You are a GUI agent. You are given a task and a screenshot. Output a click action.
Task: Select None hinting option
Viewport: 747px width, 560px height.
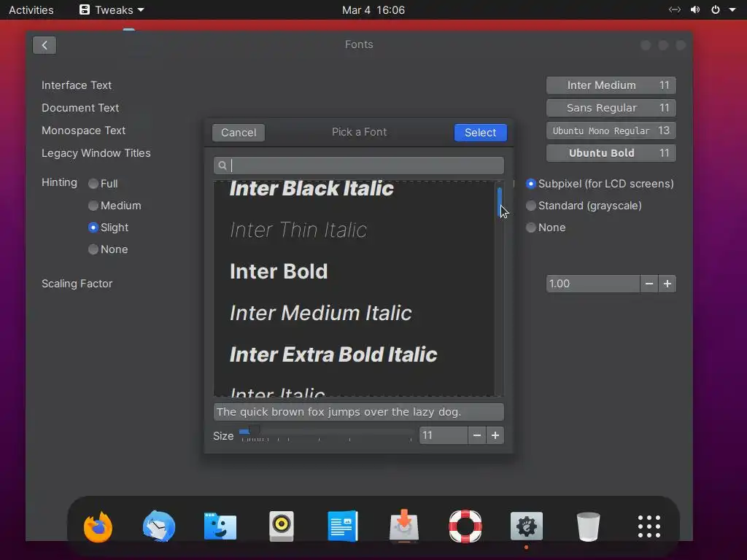pyautogui.click(x=108, y=249)
